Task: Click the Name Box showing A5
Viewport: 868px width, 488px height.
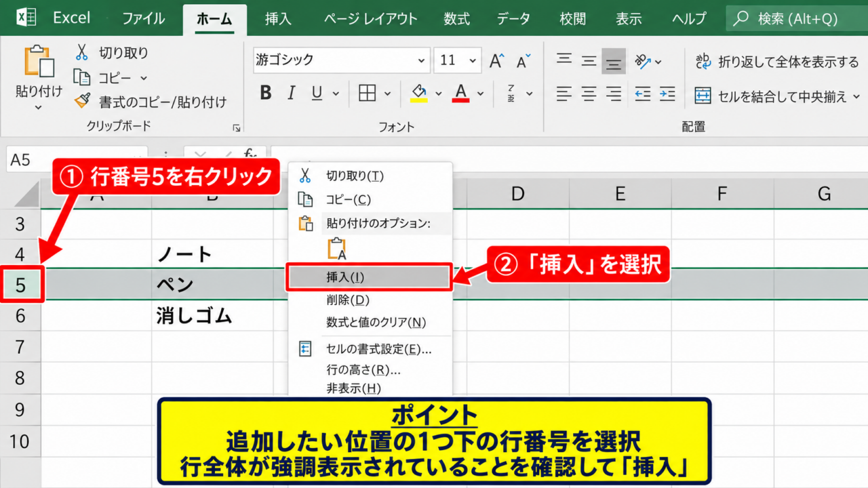Action: click(76, 159)
